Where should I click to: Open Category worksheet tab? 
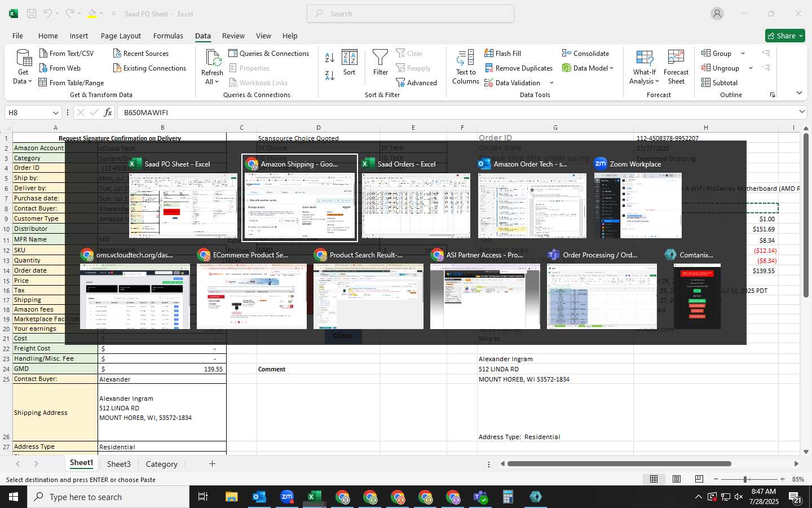coord(161,464)
